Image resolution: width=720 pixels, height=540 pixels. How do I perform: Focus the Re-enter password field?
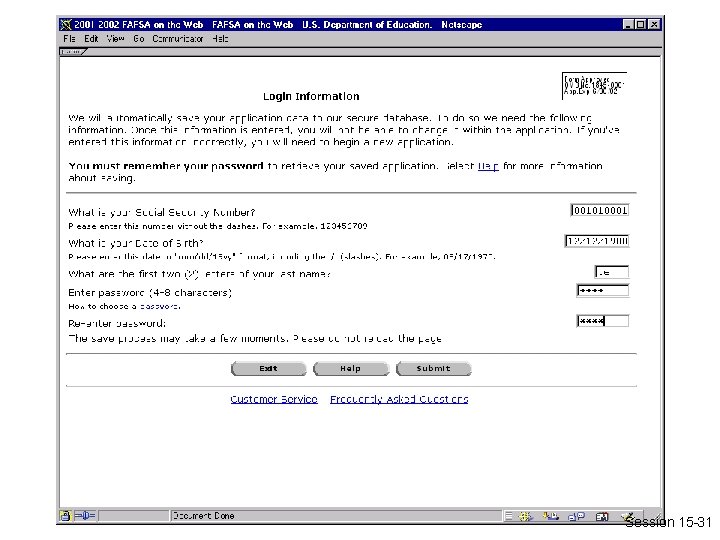click(603, 321)
